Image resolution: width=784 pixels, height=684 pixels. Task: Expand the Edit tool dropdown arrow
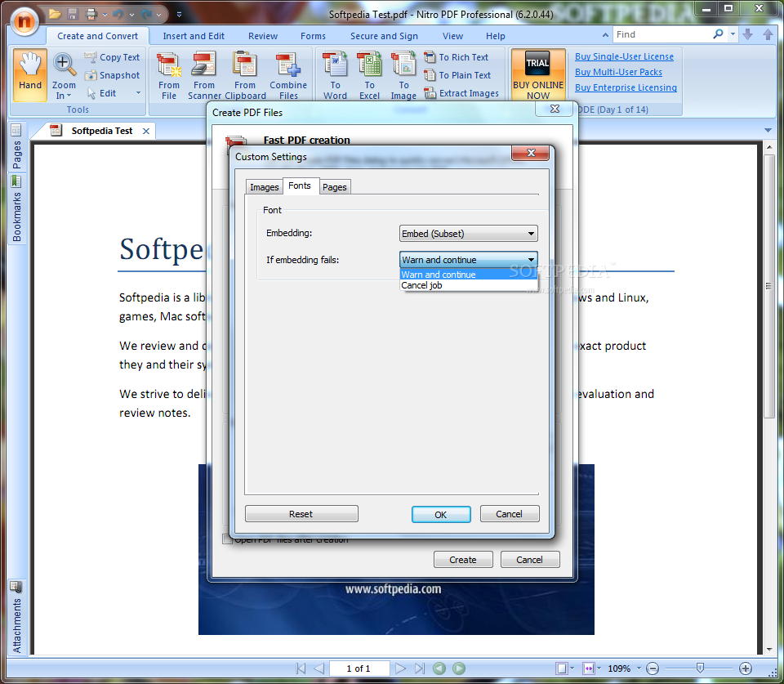coord(139,93)
